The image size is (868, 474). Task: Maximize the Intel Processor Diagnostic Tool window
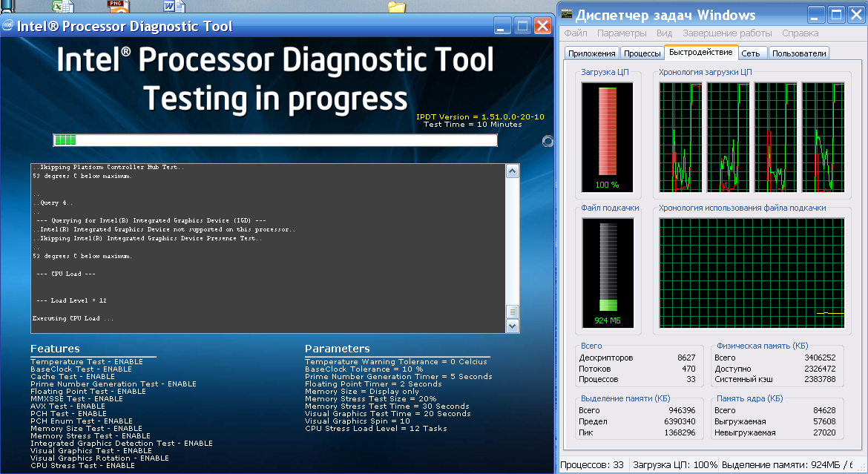click(522, 25)
